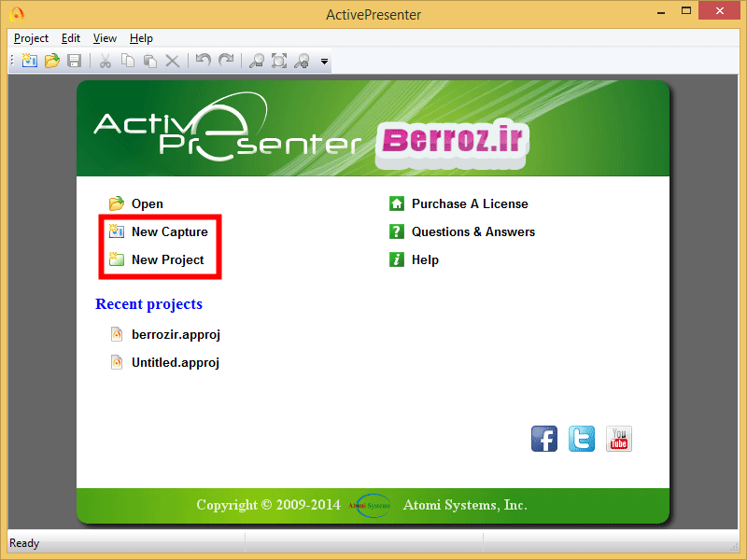
Task: Click the Cut scissors toolbar icon
Action: pos(106,61)
